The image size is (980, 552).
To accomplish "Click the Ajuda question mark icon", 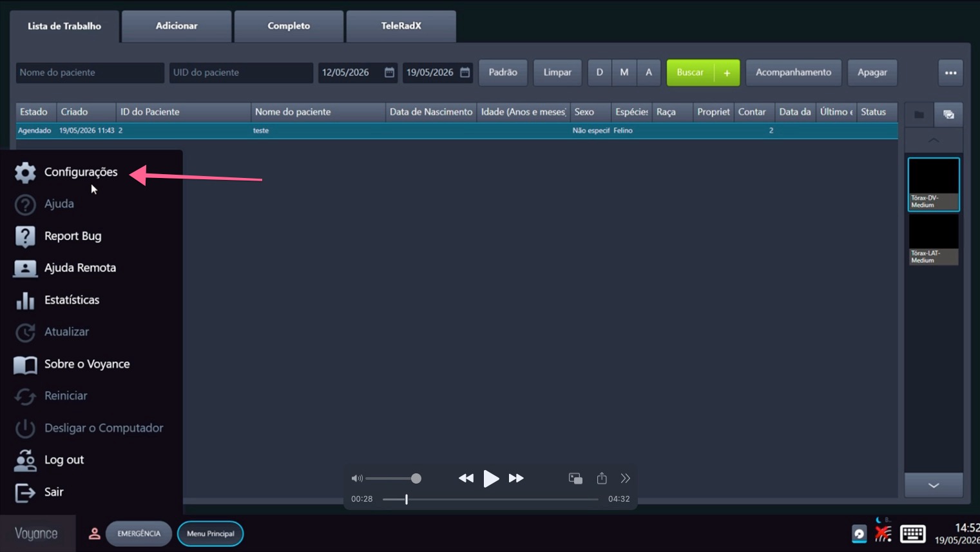I will point(25,204).
